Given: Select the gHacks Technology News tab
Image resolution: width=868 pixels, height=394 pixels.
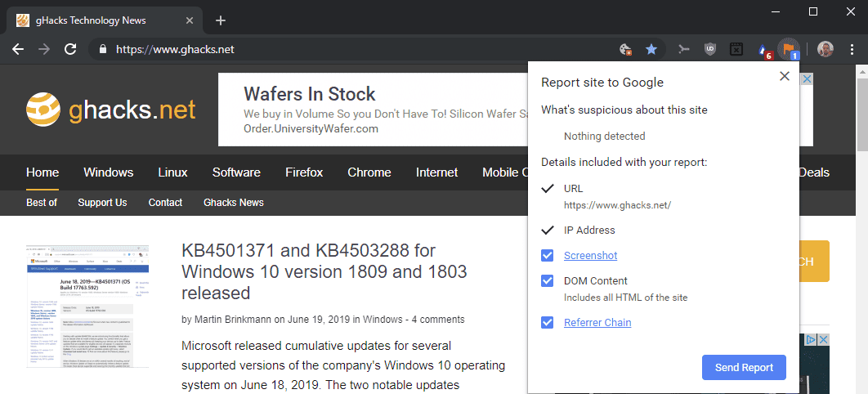Looking at the screenshot, I should pyautogui.click(x=105, y=20).
